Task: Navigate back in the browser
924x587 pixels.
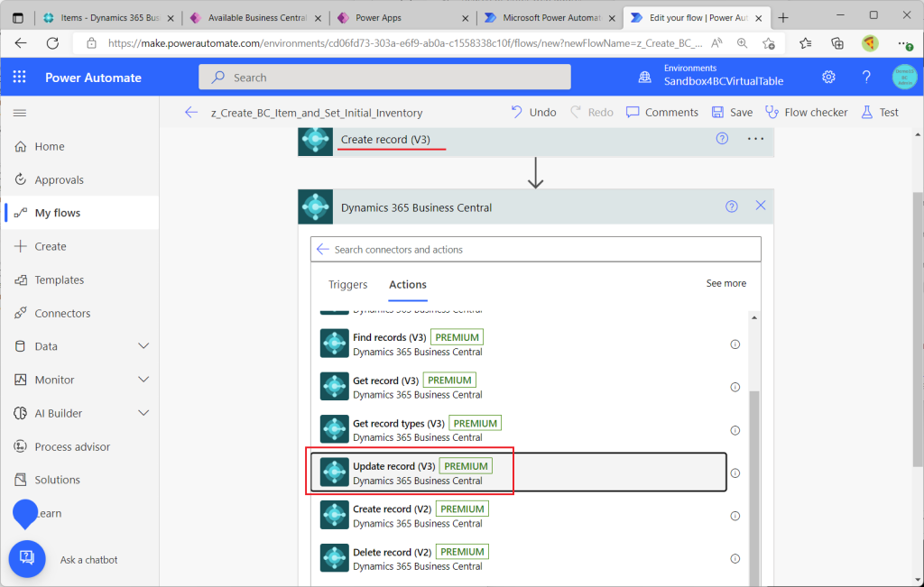Action: click(21, 43)
